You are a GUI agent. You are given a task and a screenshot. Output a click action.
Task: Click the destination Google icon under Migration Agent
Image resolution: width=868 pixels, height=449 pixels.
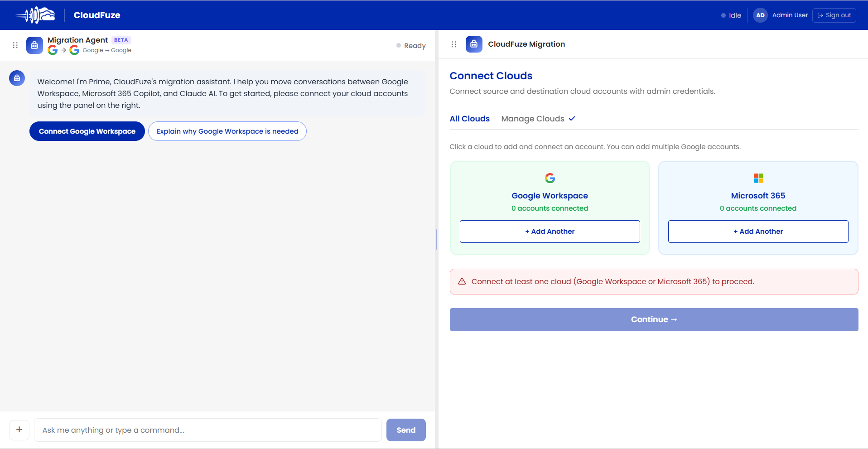[x=74, y=50]
